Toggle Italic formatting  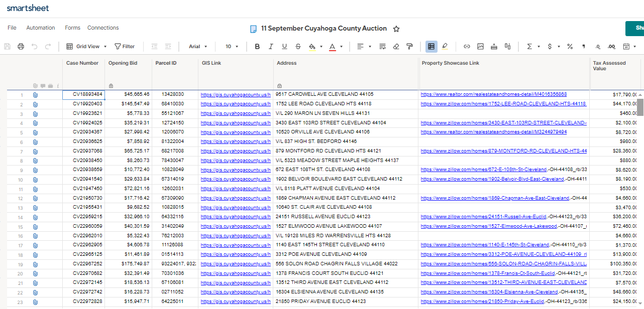[x=271, y=47]
